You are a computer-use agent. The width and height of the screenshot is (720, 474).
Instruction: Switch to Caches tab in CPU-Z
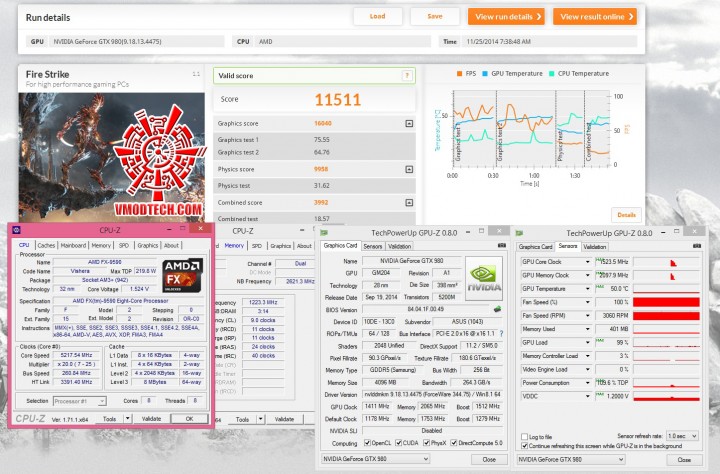tap(46, 245)
